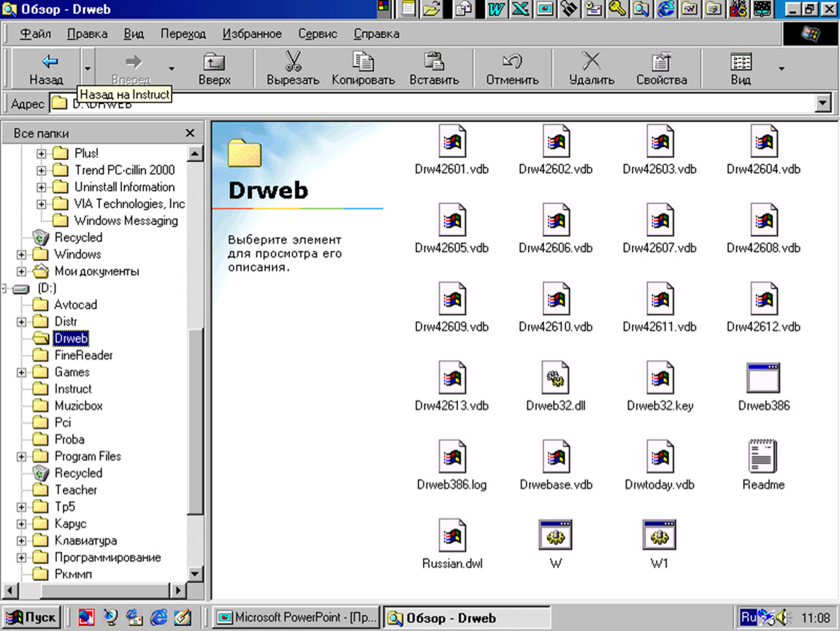Click the Ru keyboard language indicator
This screenshot has height=631, width=840.
click(x=748, y=618)
